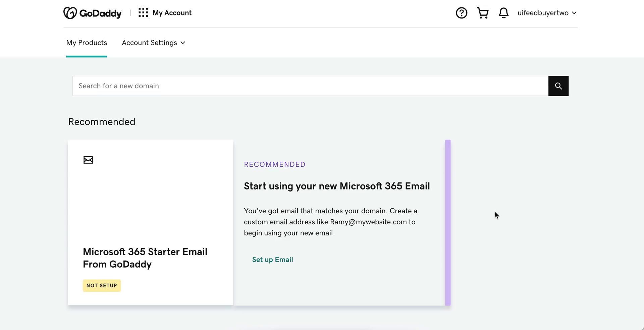This screenshot has width=644, height=330.
Task: Open the nine-dot app grid menu
Action: [x=143, y=13]
